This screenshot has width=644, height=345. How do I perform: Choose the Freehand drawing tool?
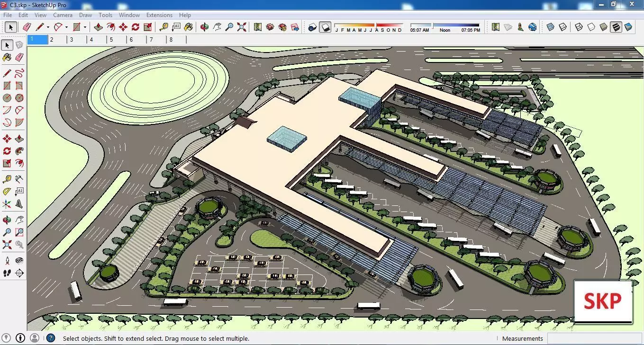pos(19,73)
